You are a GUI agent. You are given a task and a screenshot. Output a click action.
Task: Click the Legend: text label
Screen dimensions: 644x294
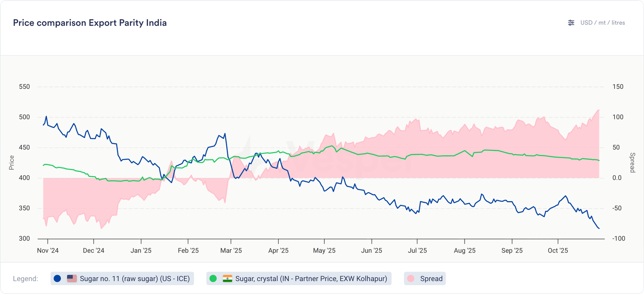tap(25, 279)
